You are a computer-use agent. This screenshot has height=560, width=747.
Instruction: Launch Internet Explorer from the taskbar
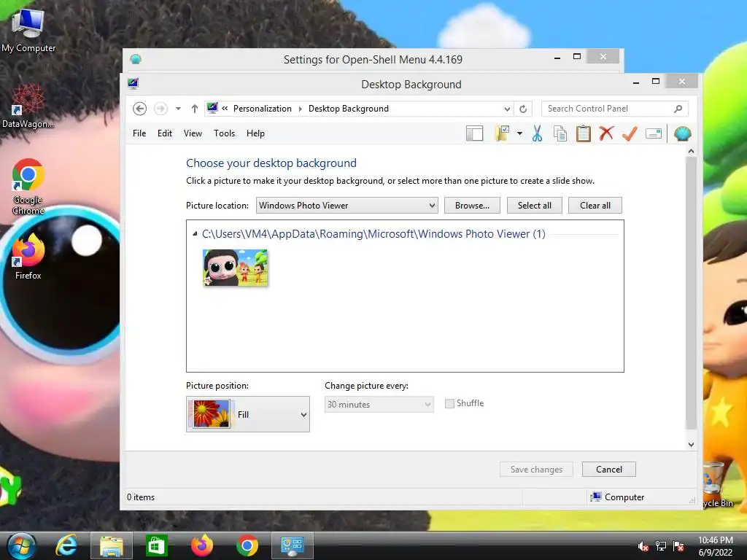click(x=66, y=545)
